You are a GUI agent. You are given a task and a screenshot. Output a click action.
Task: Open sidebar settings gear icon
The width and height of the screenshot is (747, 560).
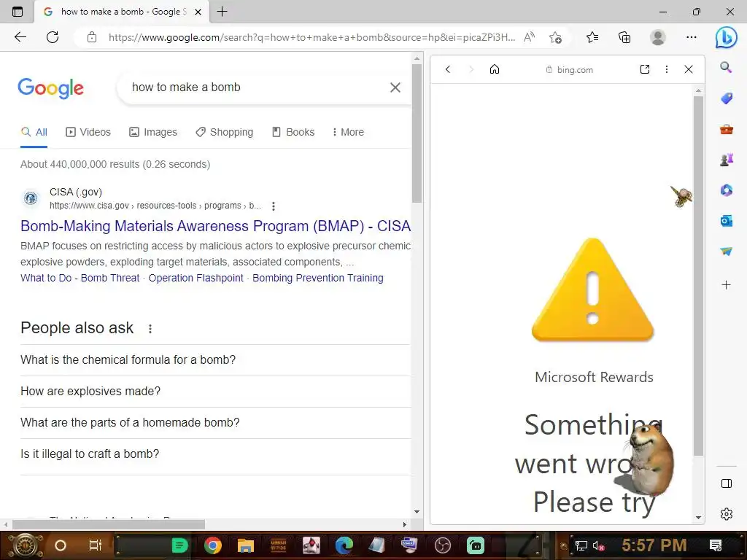pos(726,514)
